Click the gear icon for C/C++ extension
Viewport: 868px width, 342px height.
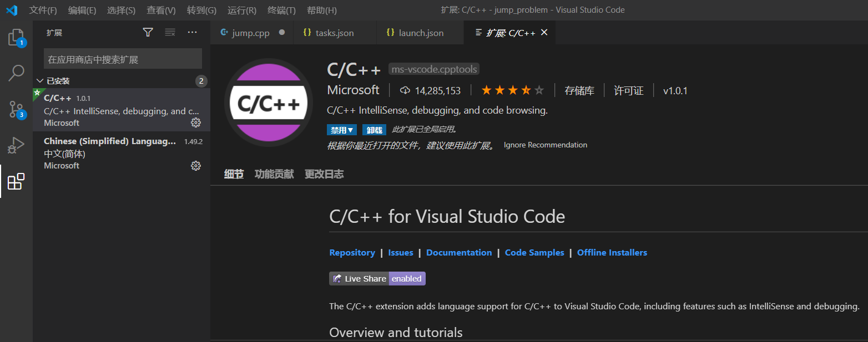[196, 122]
